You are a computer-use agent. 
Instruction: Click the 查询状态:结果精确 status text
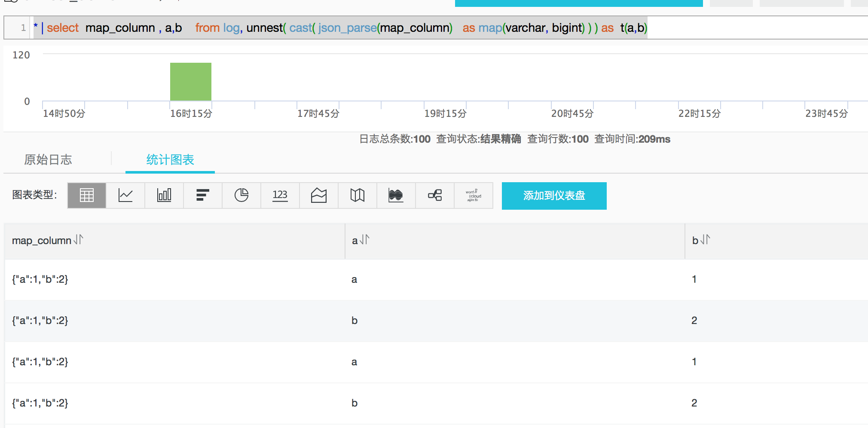pyautogui.click(x=479, y=139)
